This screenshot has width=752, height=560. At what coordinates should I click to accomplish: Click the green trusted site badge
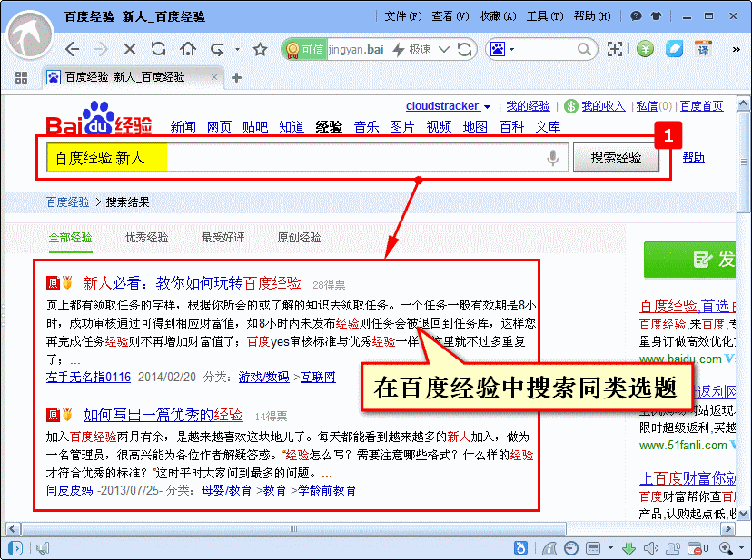point(305,49)
